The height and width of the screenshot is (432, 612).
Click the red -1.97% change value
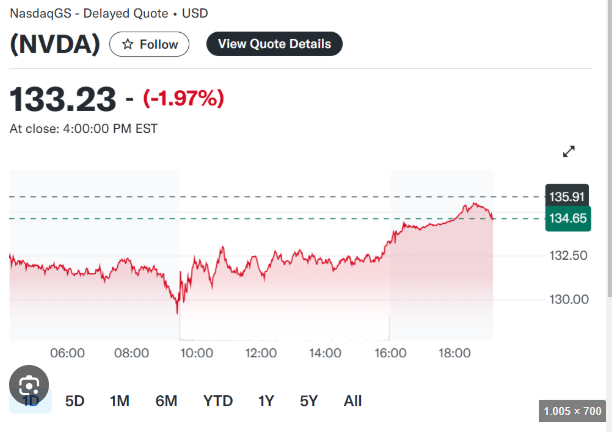coord(184,98)
